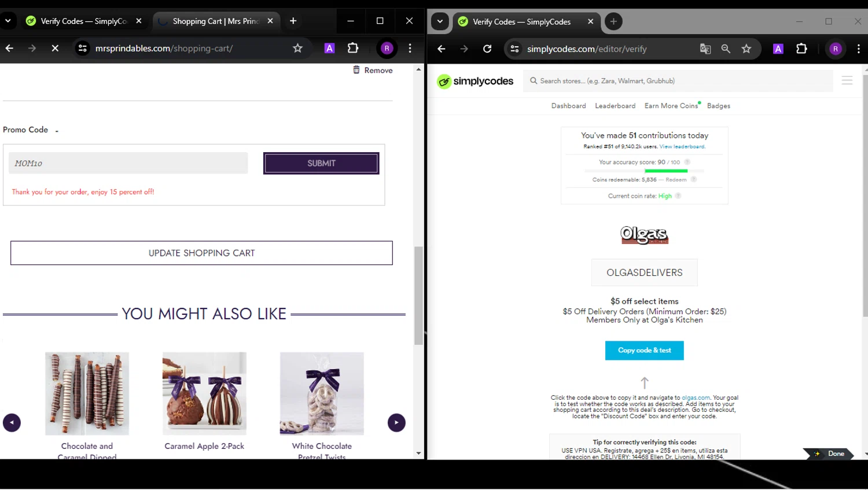Click the OLGASDELIVERS code box
This screenshot has height=490, width=868.
click(x=645, y=272)
